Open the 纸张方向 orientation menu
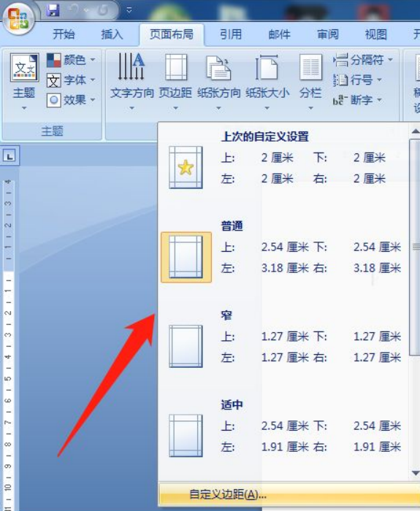 (x=218, y=82)
